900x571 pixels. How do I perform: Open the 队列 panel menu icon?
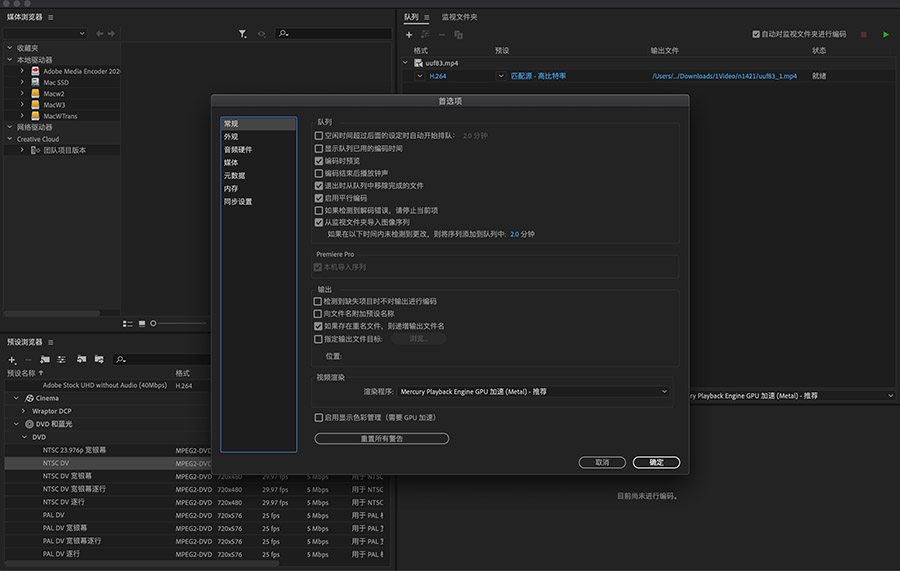pos(426,17)
